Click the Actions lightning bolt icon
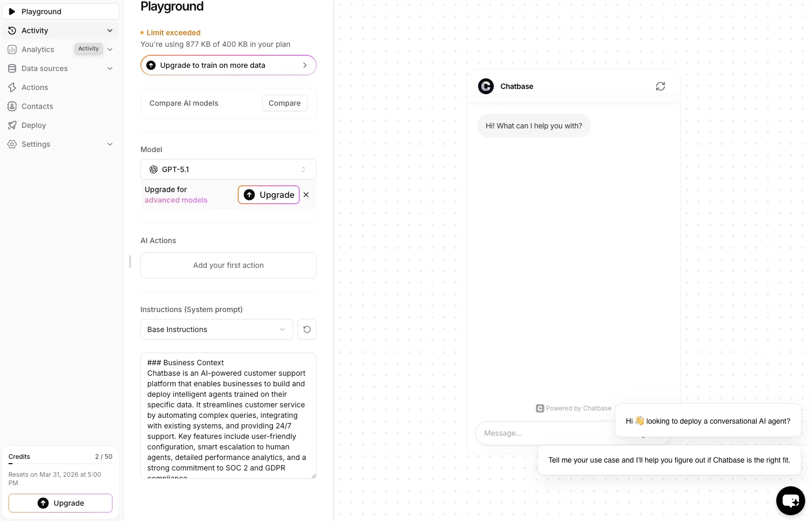This screenshot has height=521, width=812. (12, 87)
